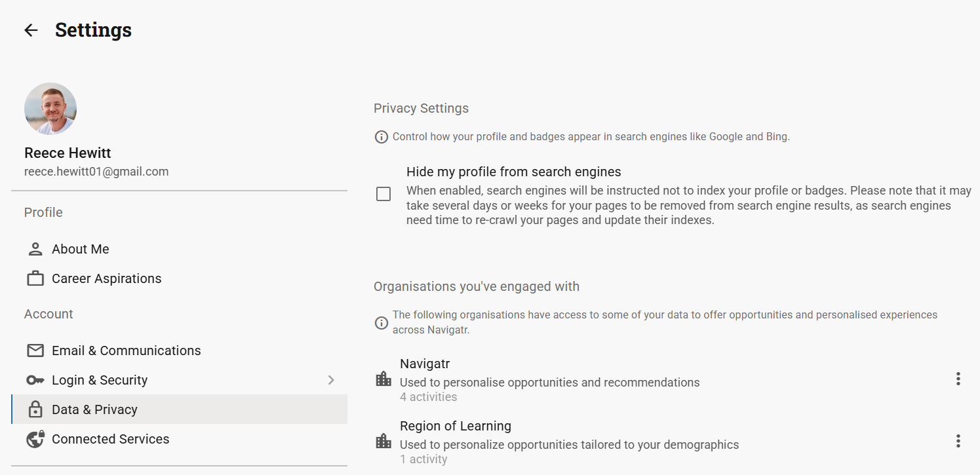Select Career Aspirations in the sidebar

(x=106, y=278)
